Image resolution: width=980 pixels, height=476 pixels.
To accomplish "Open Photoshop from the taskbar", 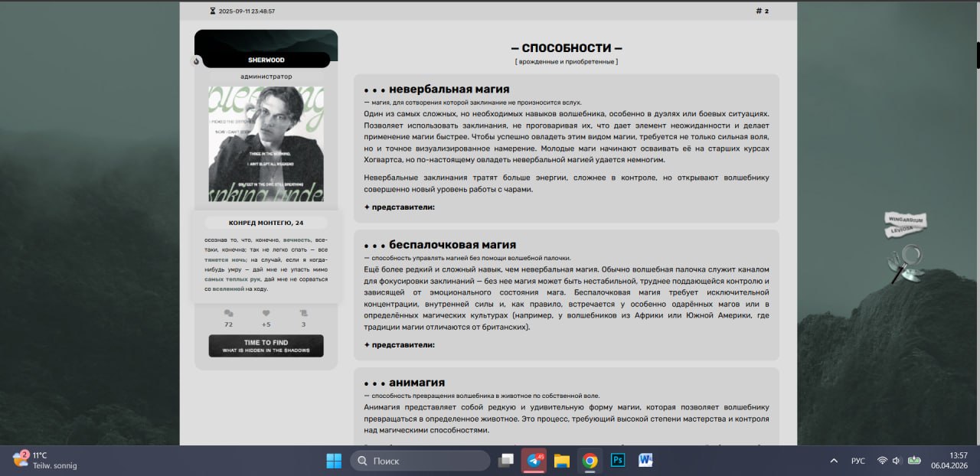I will (x=617, y=461).
